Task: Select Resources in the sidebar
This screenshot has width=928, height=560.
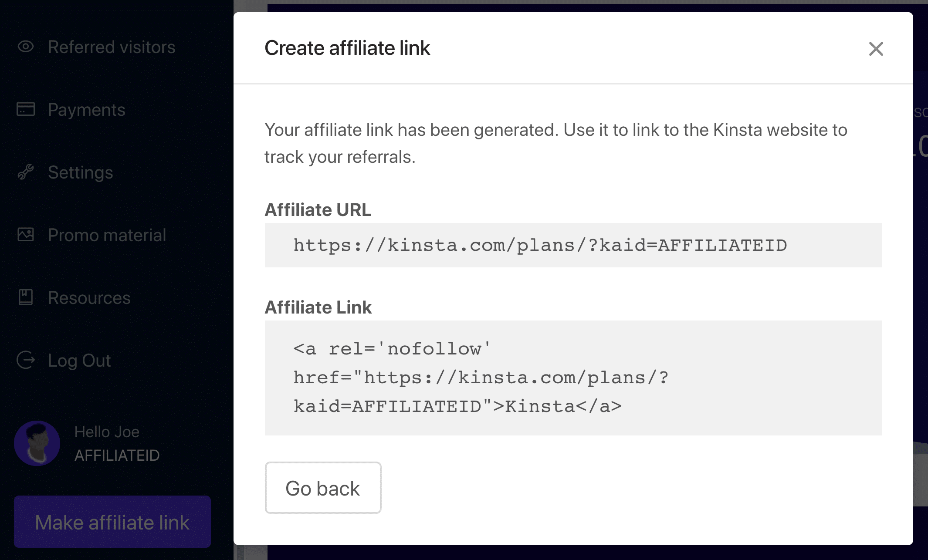Action: [x=89, y=298]
